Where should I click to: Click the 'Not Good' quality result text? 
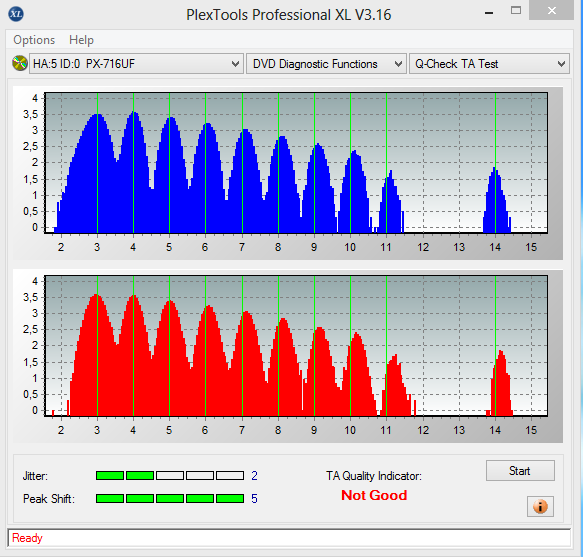[x=374, y=495]
